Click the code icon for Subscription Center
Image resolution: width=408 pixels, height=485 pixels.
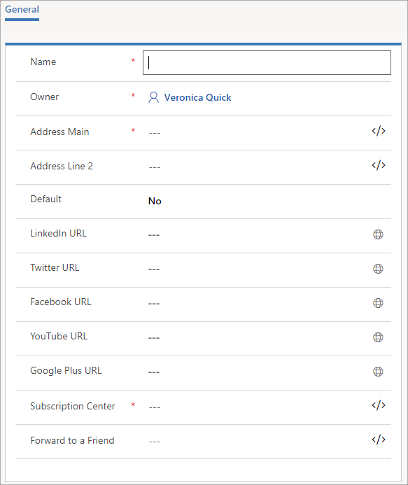378,405
